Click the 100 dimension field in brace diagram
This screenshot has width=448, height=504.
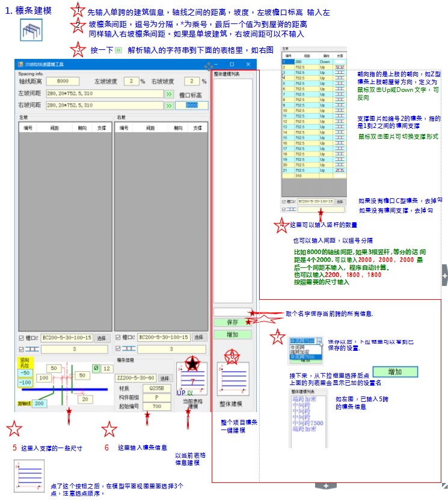[x=44, y=378]
